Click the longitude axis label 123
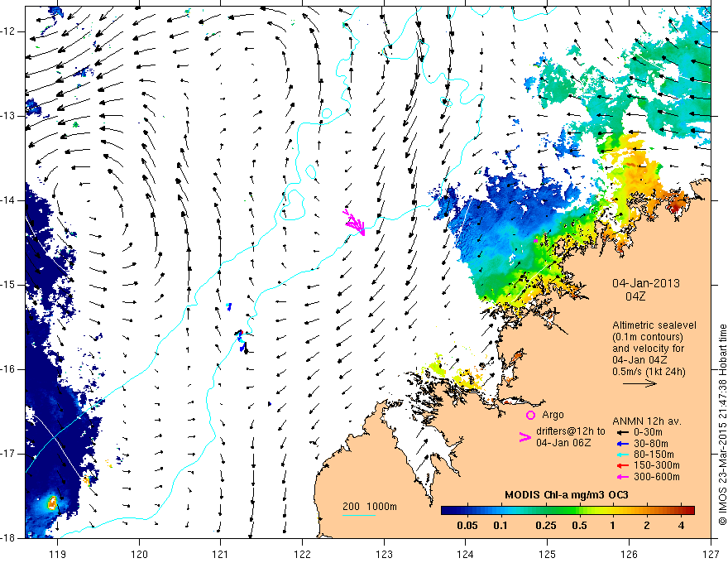 (x=384, y=554)
